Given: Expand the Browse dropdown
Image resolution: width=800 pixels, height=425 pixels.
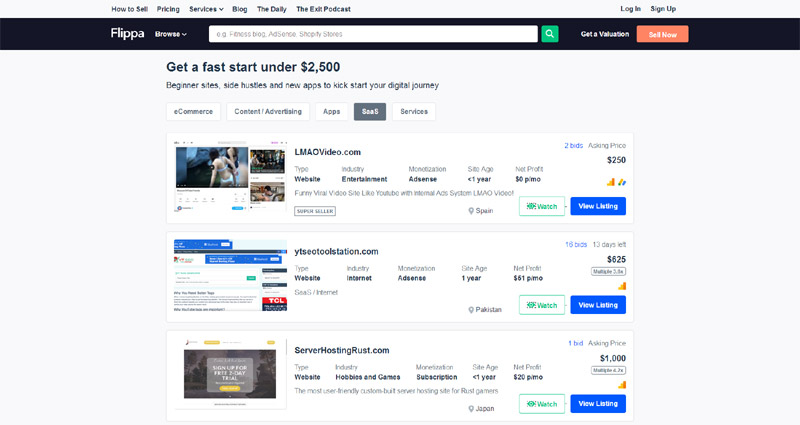Looking at the screenshot, I should click(x=171, y=34).
